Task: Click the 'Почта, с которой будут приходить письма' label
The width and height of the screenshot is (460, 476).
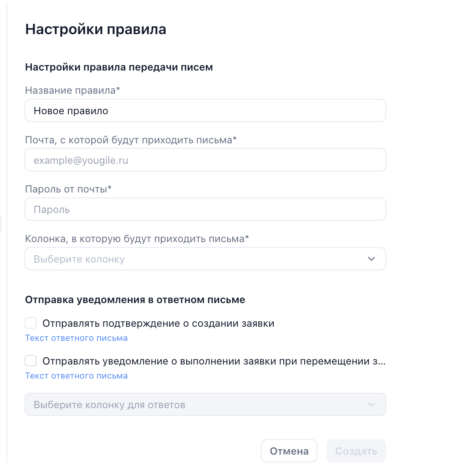Action: 131,140
